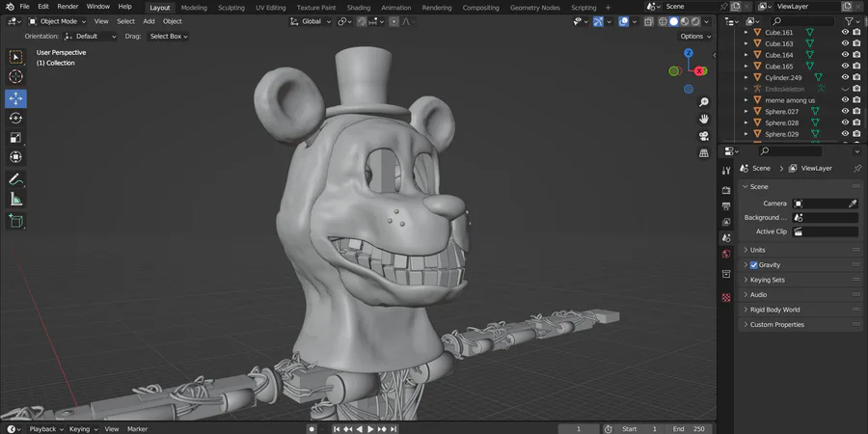
Task: Select the Move tool
Action: point(15,98)
